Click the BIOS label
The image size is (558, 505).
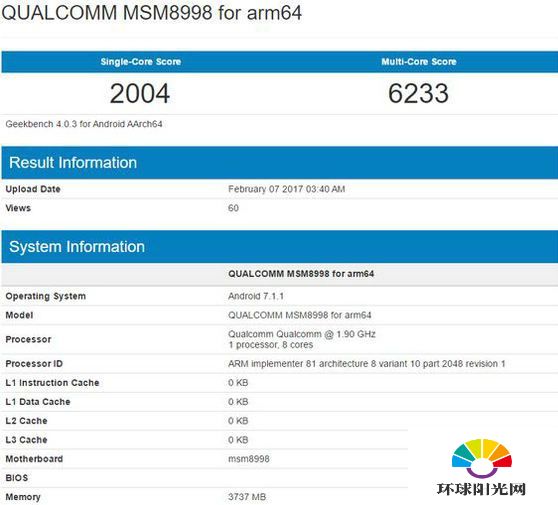[17, 478]
